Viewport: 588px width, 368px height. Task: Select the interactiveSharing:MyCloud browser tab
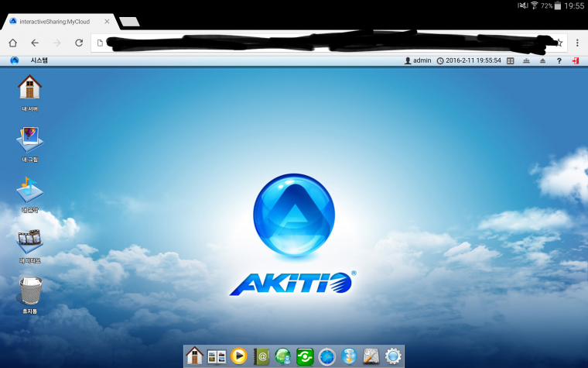pyautogui.click(x=60, y=22)
